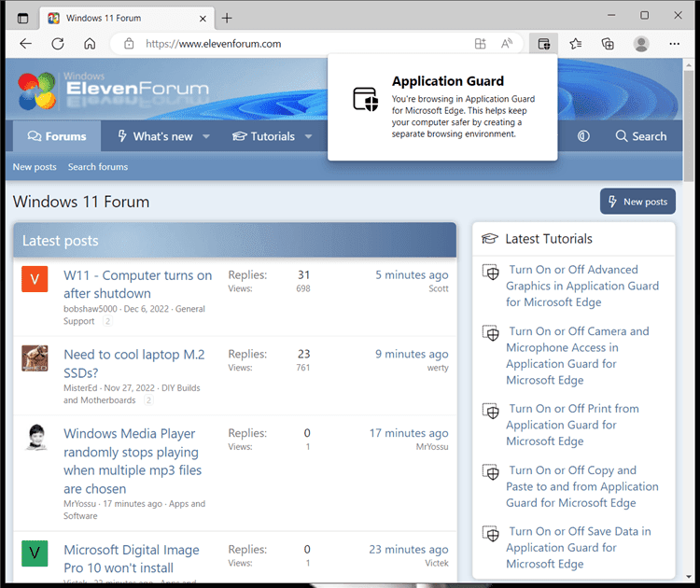Open the Search in forum navbar
Image resolution: width=700 pixels, height=588 pixels.
[x=641, y=136]
